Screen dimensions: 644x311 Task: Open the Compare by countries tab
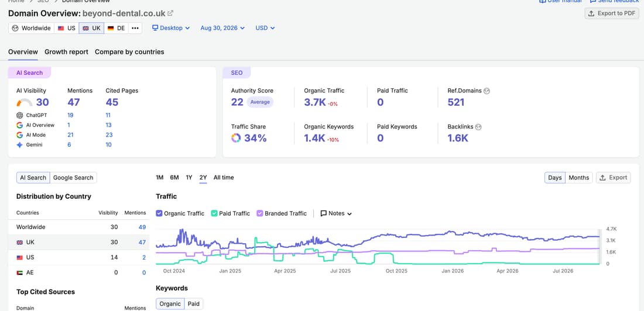tap(129, 51)
